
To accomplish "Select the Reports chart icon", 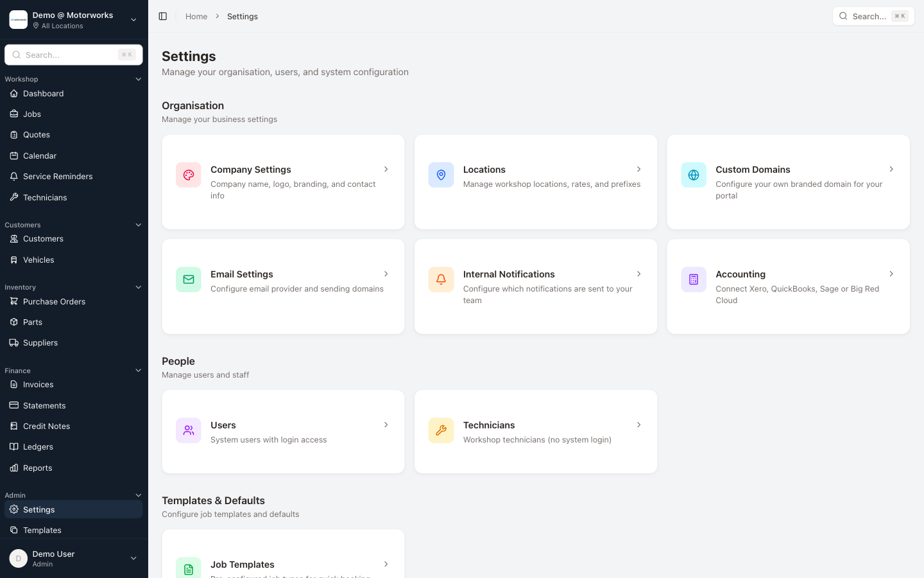I will point(13,468).
